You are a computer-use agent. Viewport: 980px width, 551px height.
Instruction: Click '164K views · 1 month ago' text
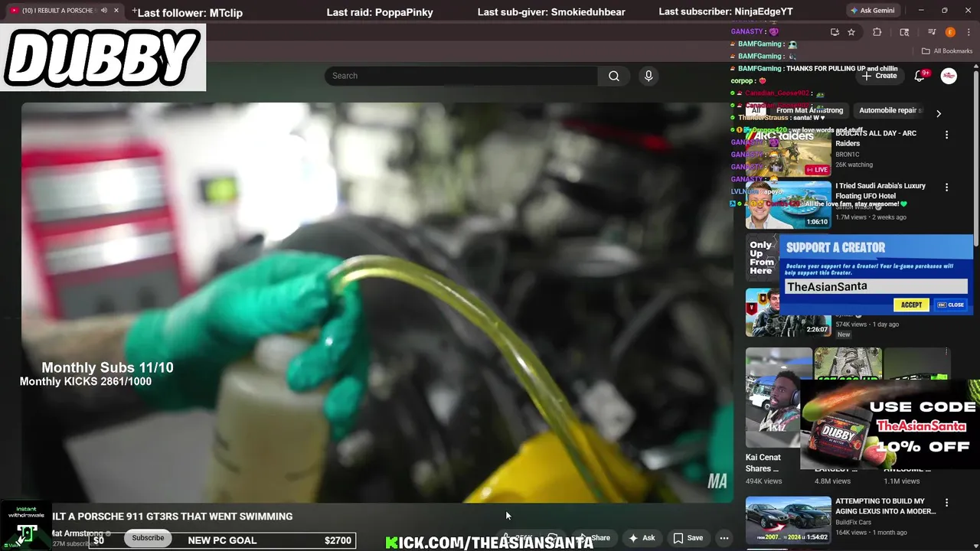coord(871,533)
